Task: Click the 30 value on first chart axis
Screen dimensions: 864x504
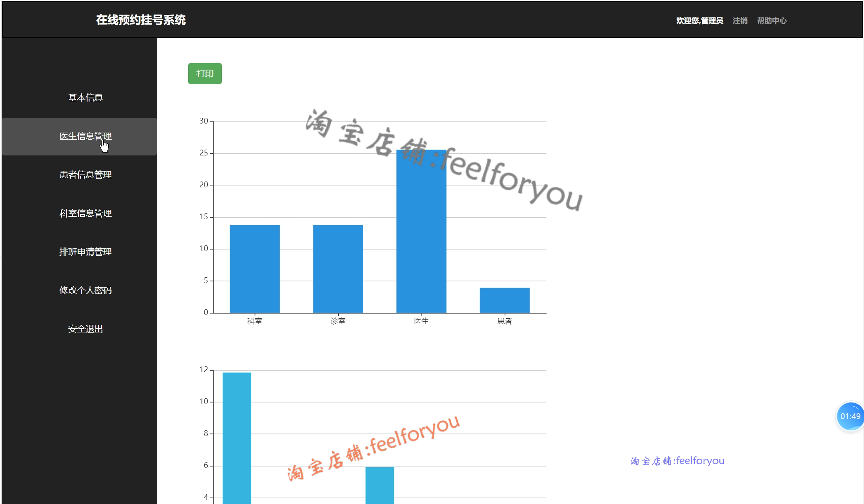Action: 204,121
